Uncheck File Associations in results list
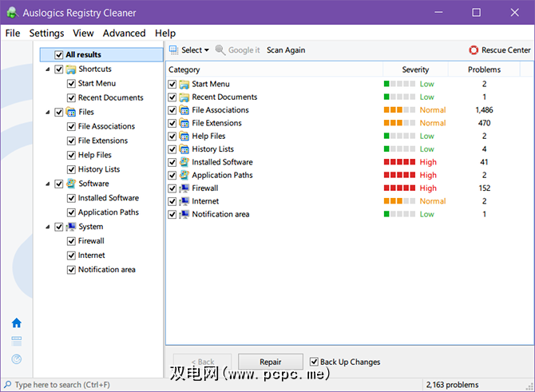The image size is (535, 392). pos(172,110)
